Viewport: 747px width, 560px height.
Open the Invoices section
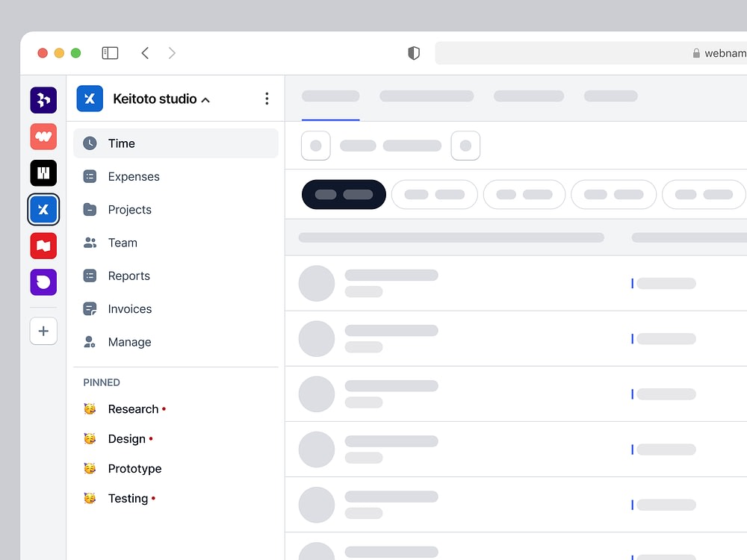(x=176, y=309)
